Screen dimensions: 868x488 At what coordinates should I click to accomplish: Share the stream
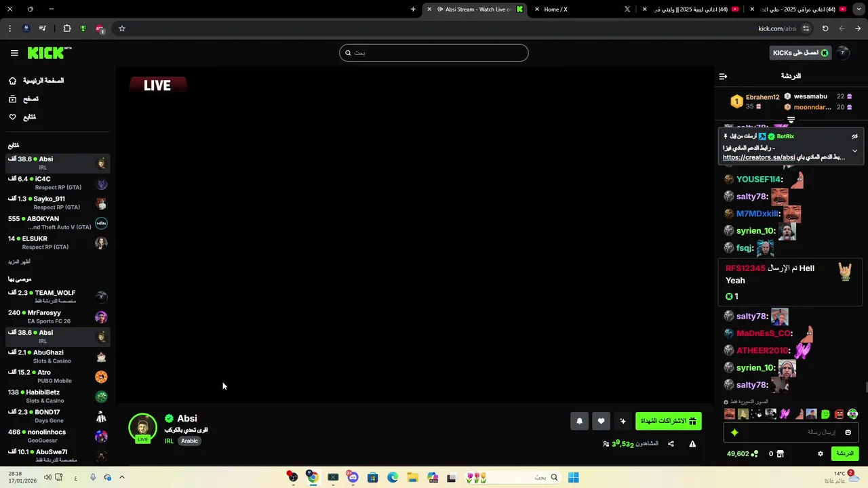pyautogui.click(x=671, y=444)
